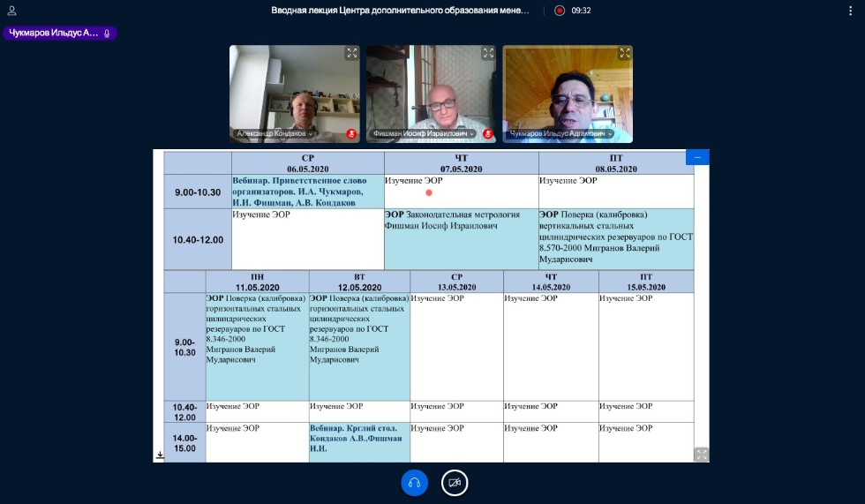Toggle the headphones listen-only audio button
865x504 pixels.
[414, 483]
